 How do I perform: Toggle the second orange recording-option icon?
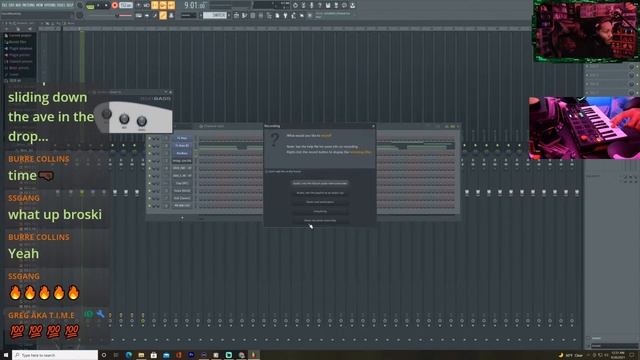coord(163,5)
